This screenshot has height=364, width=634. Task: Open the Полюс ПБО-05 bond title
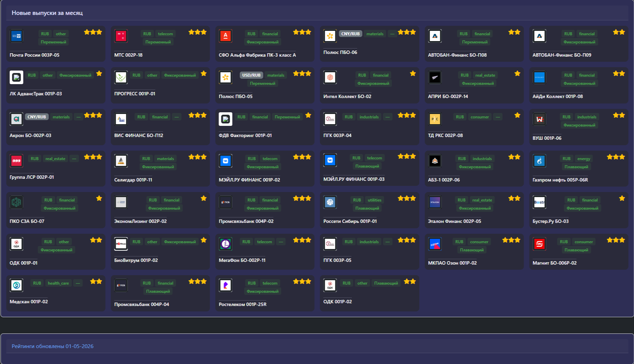pos(236,96)
